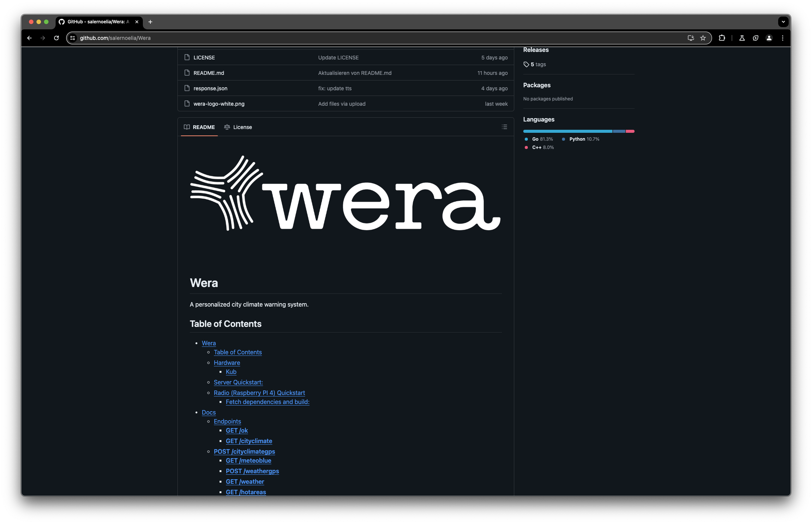The height and width of the screenshot is (524, 812).
Task: Jump to Endpoints section
Action: point(227,421)
